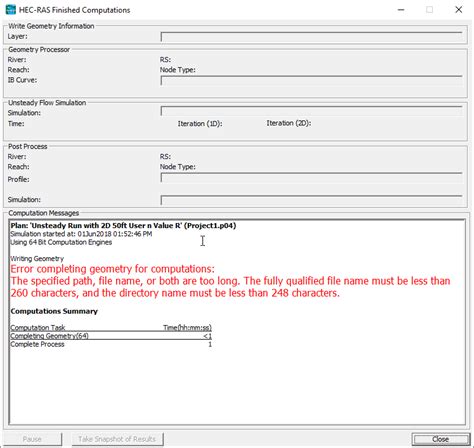Click the 'Simulation started at: 01Jun2018' line
This screenshot has width=474, height=448.
click(81, 234)
